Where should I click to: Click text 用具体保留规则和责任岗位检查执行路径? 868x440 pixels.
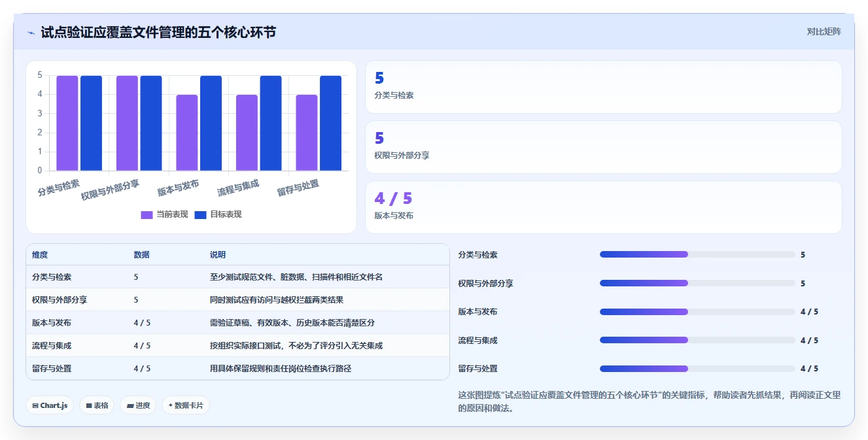(x=281, y=369)
